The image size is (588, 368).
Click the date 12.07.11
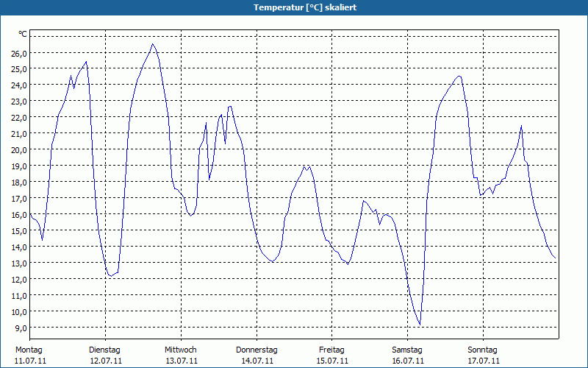(x=106, y=361)
